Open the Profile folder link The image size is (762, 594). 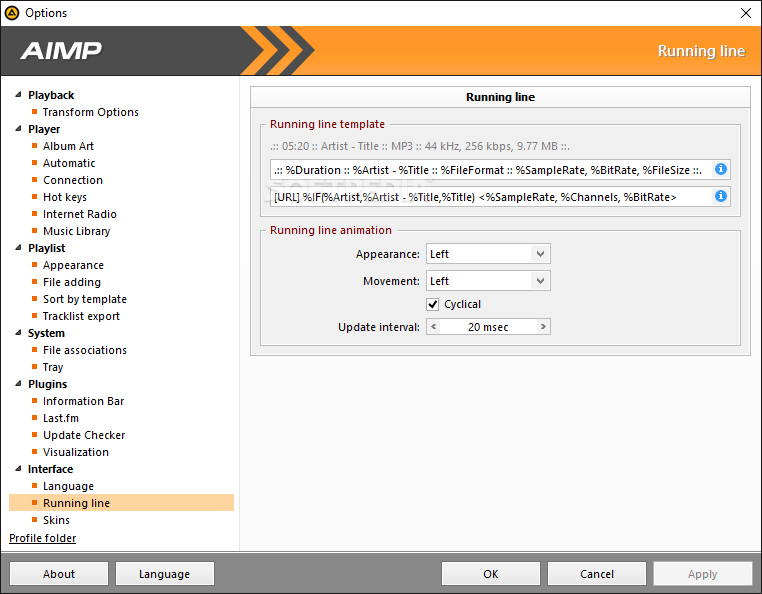click(x=43, y=538)
